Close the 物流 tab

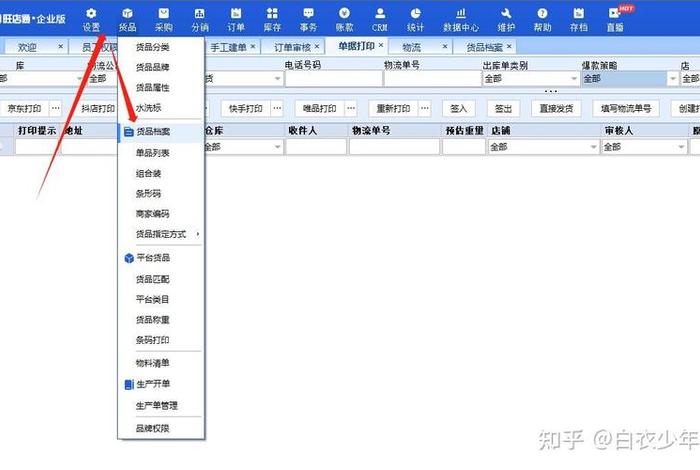coord(445,46)
